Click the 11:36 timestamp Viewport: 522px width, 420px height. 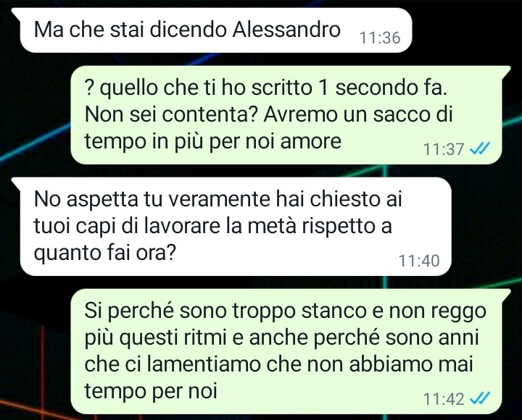[380, 38]
